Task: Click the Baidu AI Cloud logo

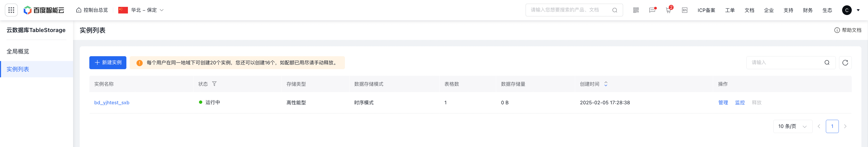Action: tap(44, 10)
